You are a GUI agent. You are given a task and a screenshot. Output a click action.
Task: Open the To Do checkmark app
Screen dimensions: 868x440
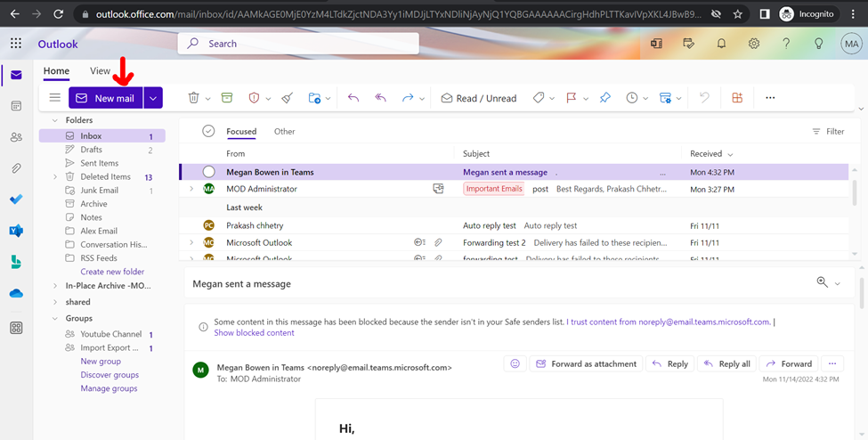[16, 199]
